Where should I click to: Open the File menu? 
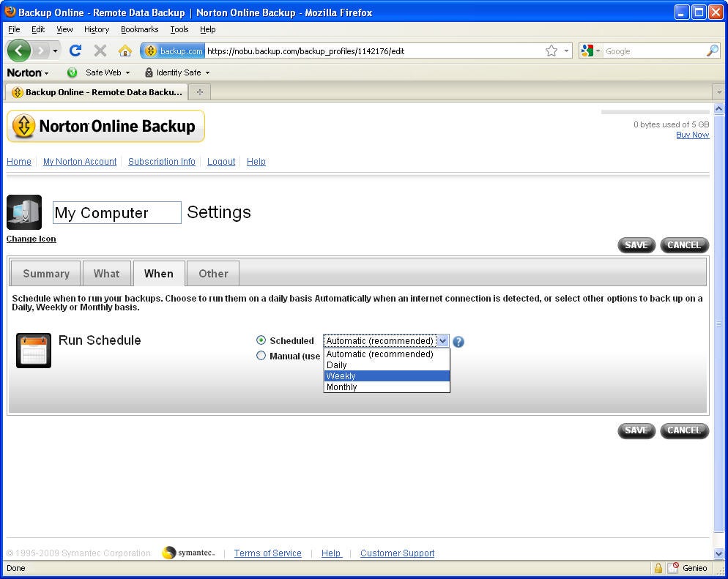coord(14,29)
